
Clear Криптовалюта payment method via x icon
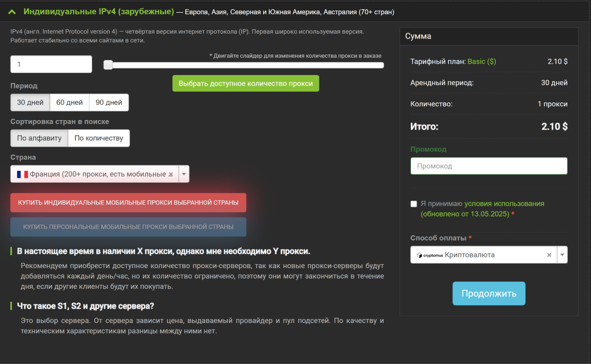click(549, 255)
